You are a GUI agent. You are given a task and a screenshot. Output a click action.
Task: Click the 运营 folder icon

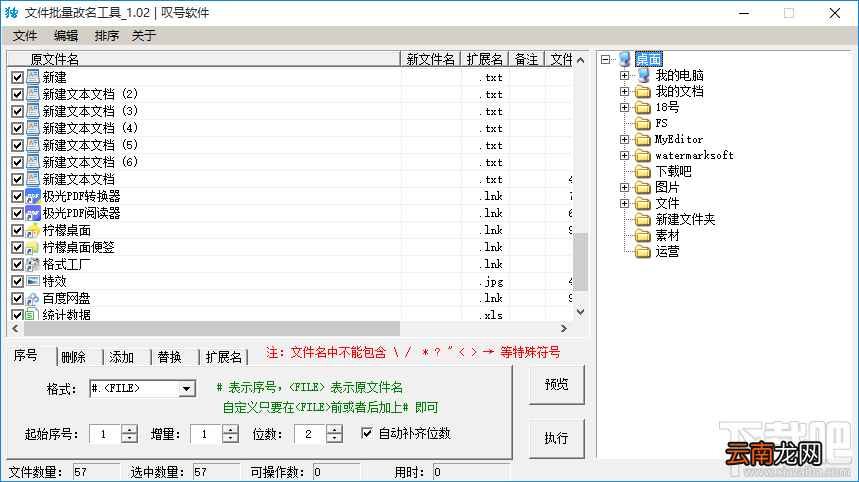(643, 251)
